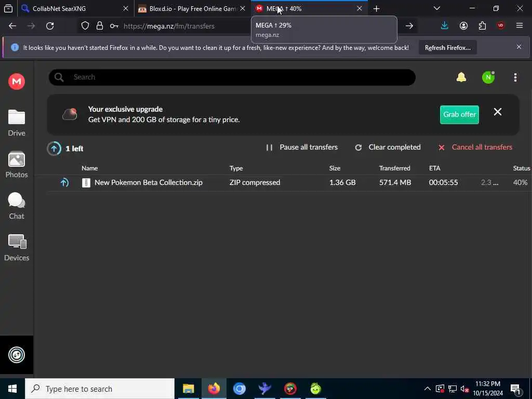This screenshot has width=532, height=399.
Task: Open the extensions puzzle icon
Action: [x=482, y=26]
